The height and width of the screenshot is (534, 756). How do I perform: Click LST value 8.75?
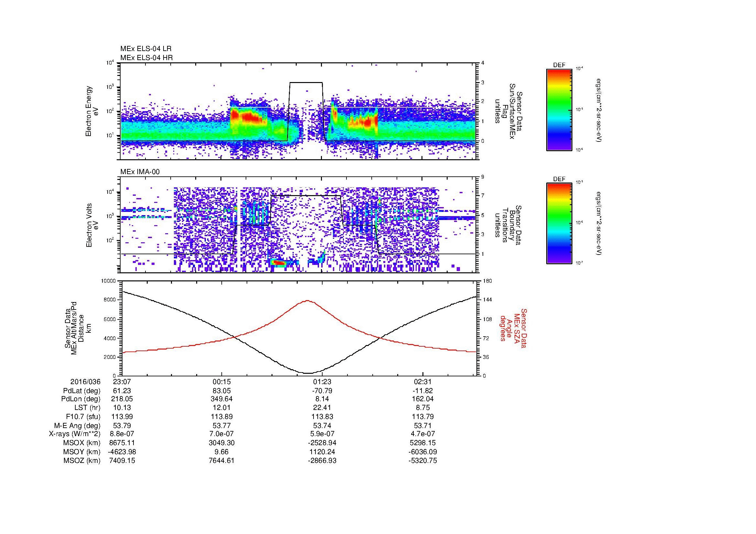point(422,408)
